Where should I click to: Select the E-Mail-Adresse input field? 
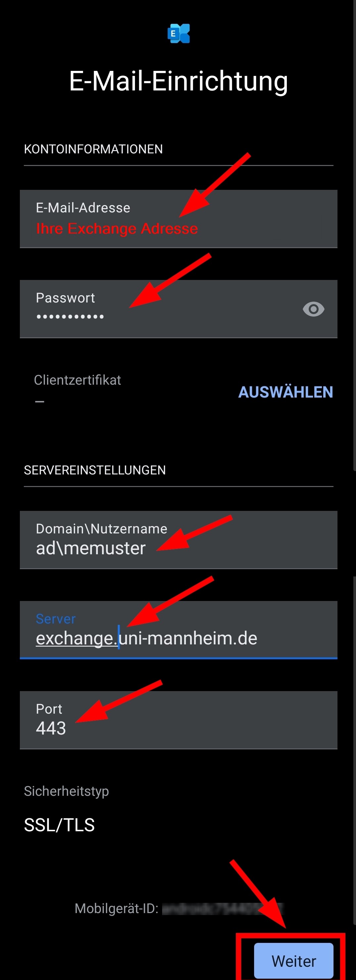pyautogui.click(x=179, y=219)
